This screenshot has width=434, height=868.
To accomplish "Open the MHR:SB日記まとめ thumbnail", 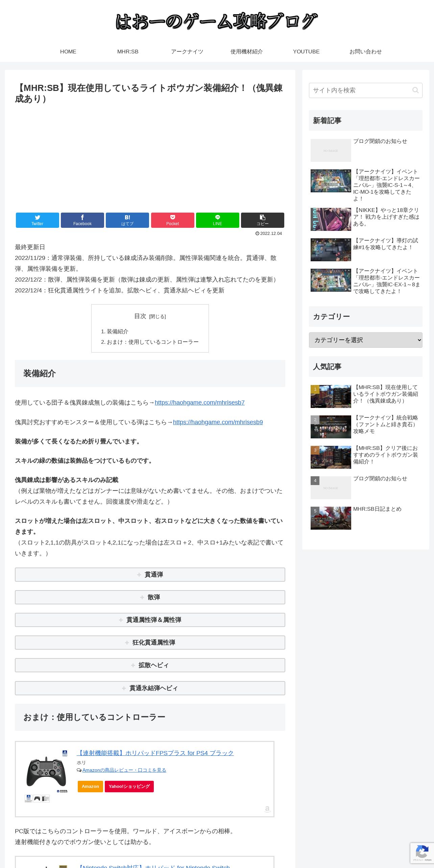I will coord(331,518).
